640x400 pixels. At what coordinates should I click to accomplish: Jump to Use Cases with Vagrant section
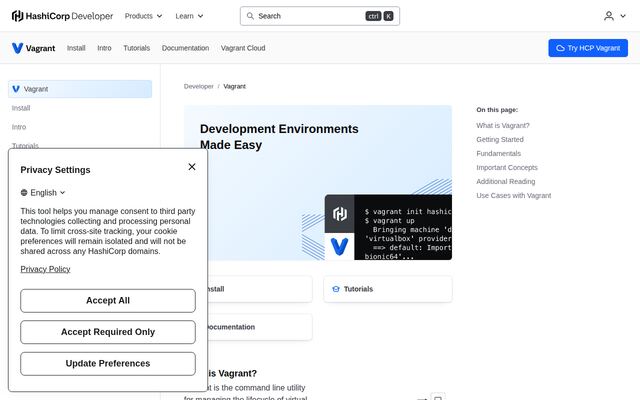point(513,196)
